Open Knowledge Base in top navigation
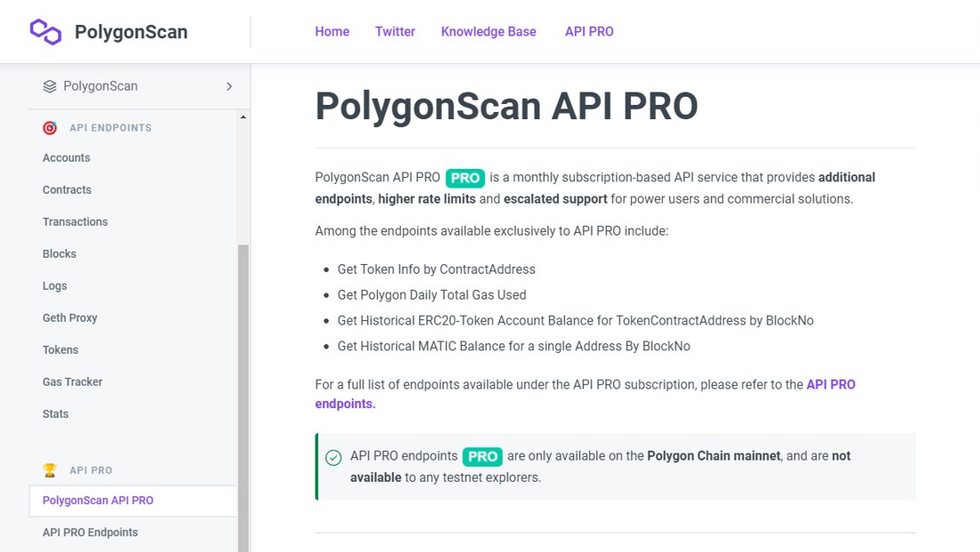The width and height of the screenshot is (980, 552). pyautogui.click(x=489, y=31)
